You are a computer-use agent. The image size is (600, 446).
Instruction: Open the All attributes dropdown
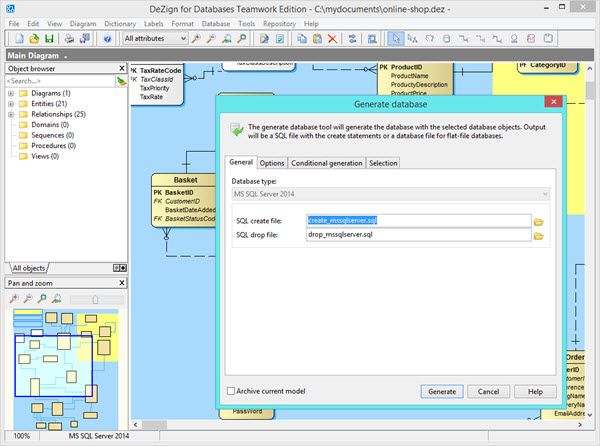(x=155, y=39)
